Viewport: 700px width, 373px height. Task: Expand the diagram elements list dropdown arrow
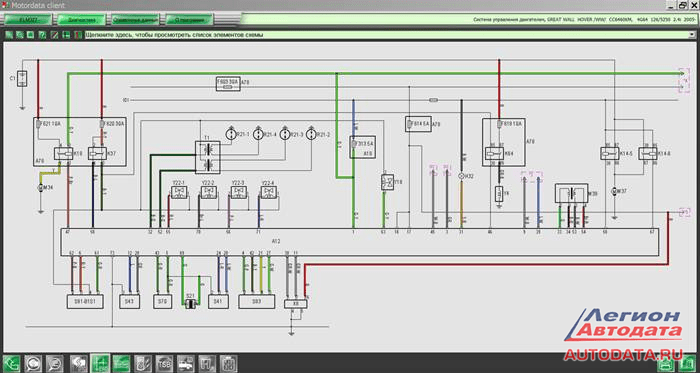(x=693, y=35)
